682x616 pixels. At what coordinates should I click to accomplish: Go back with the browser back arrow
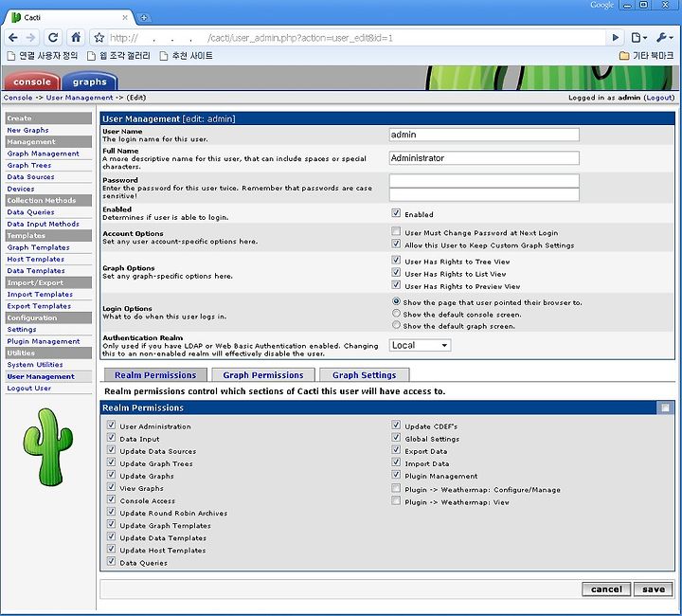pyautogui.click(x=13, y=38)
